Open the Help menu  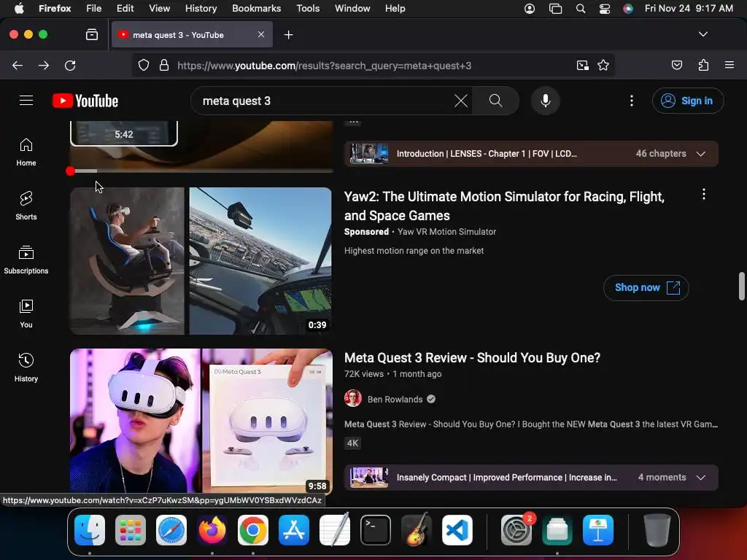click(395, 8)
